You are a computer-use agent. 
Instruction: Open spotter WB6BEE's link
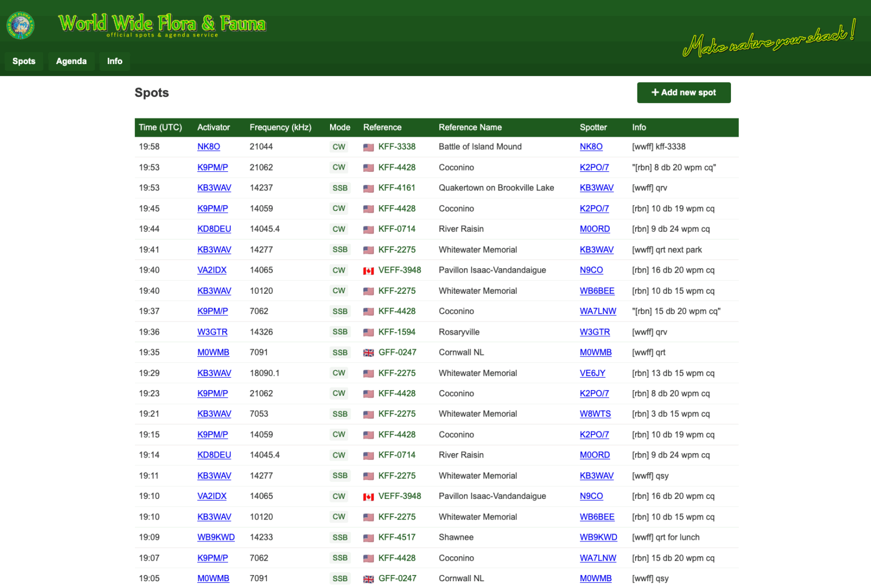[597, 290]
